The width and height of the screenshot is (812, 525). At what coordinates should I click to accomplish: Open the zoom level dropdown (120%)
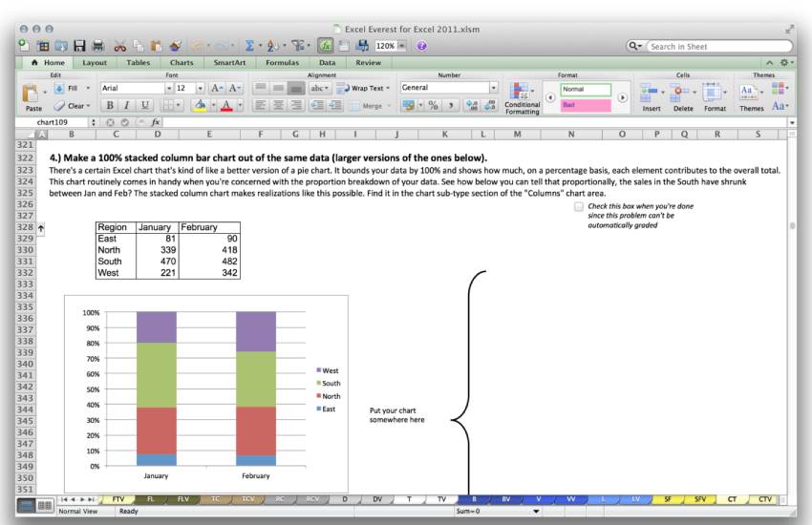pos(401,46)
